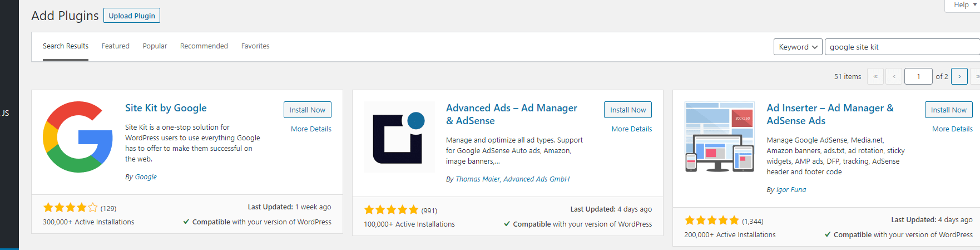
Task: Click '100,000+ Active Installations' text
Action: [409, 224]
